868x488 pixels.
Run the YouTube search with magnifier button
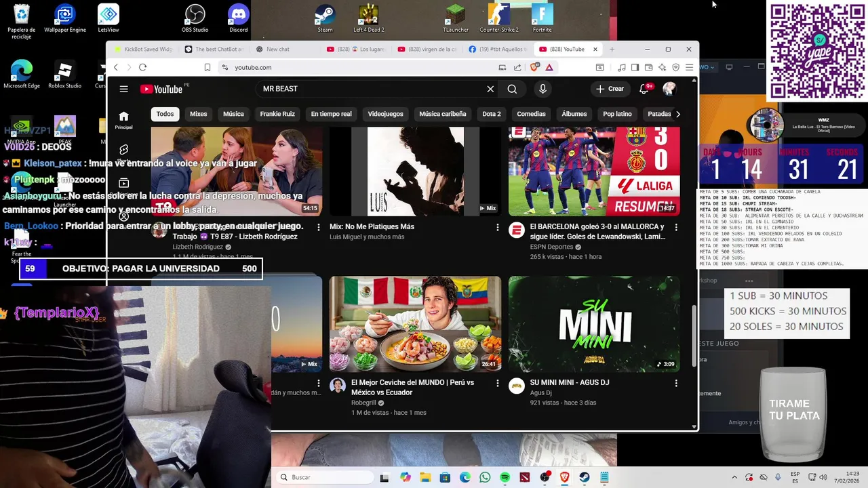coord(512,89)
